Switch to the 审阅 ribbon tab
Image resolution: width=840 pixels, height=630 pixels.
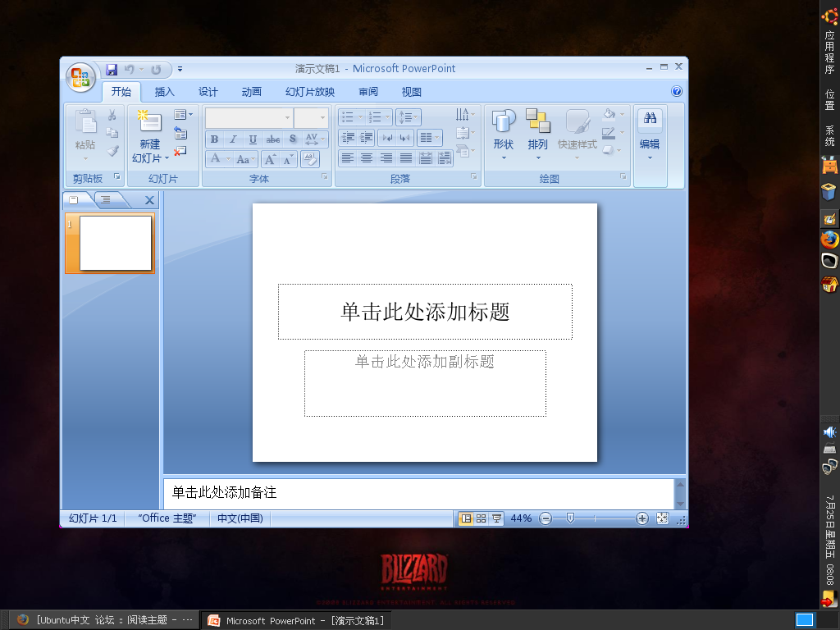click(x=368, y=92)
